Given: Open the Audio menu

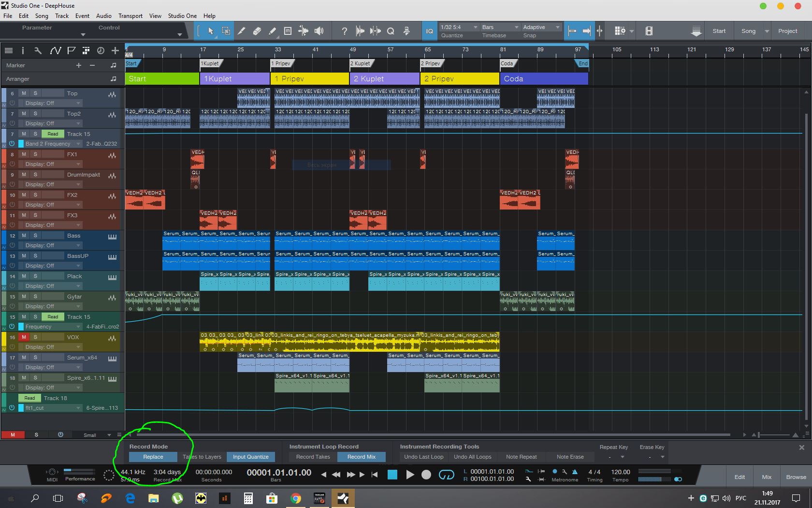Looking at the screenshot, I should click(x=103, y=15).
